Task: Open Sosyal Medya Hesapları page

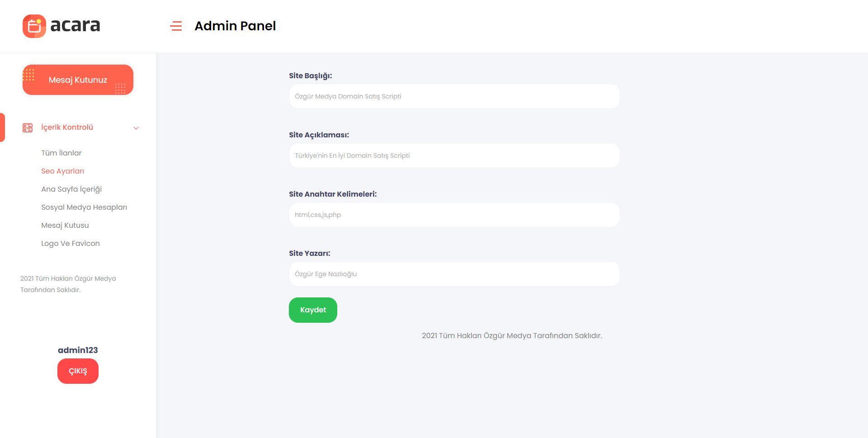Action: tap(84, 207)
